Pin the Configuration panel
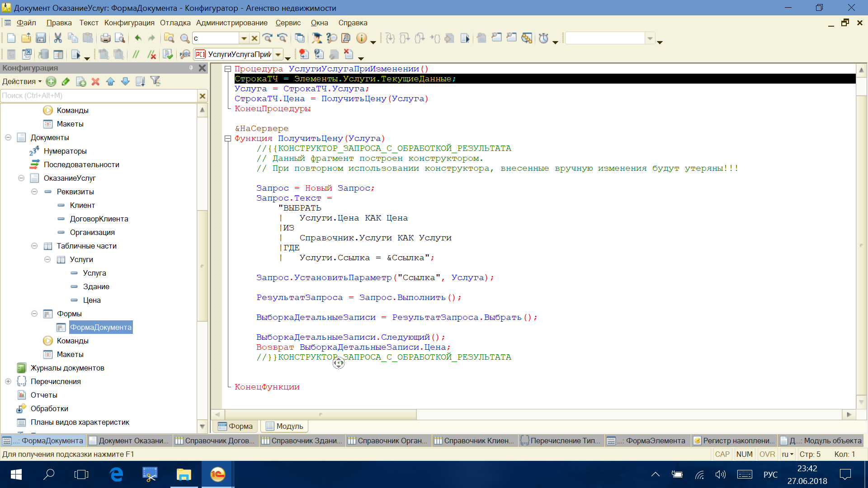 tap(191, 68)
